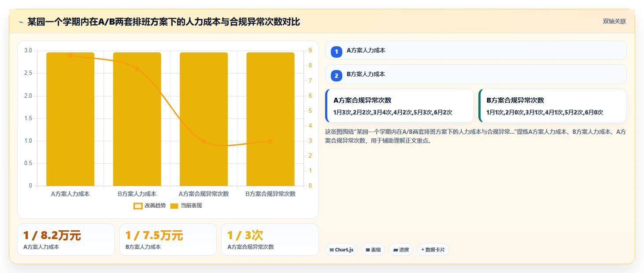Screen dimensions: 644x273
Task: Click the 进度 tag chip
Action: tap(401, 250)
